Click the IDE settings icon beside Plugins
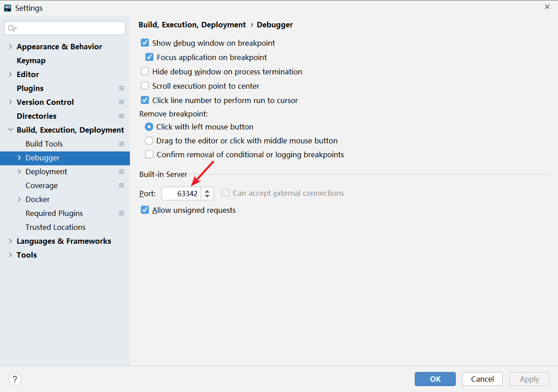The width and height of the screenshot is (558, 392). (121, 88)
